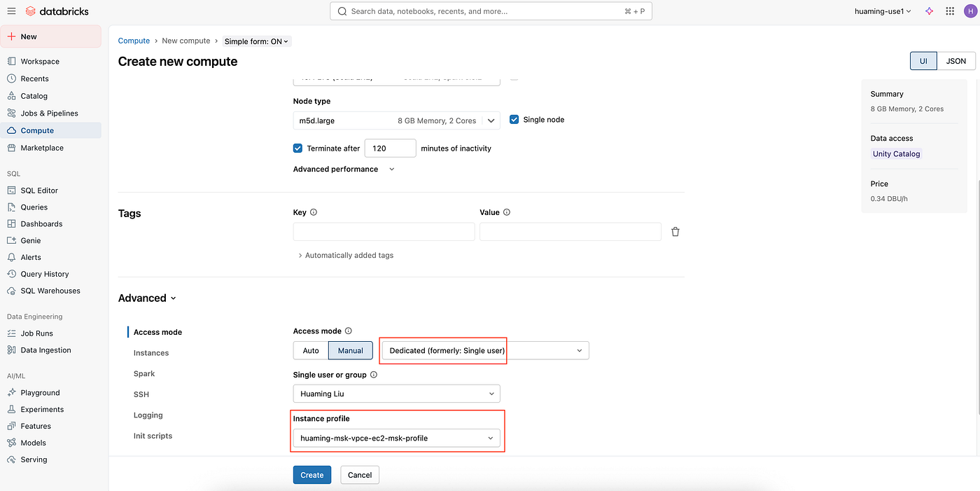Open the user avatar H menu
The width and height of the screenshot is (980, 491).
[969, 11]
